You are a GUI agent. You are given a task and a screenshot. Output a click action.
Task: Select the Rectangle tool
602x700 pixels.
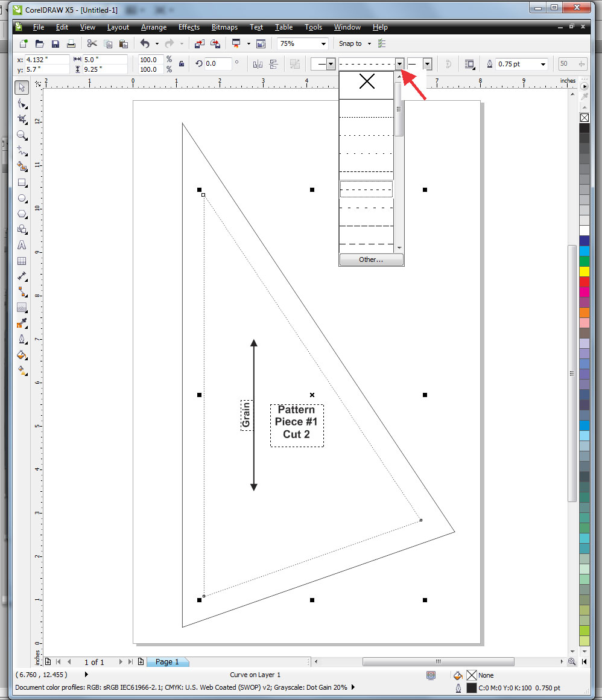[x=22, y=183]
